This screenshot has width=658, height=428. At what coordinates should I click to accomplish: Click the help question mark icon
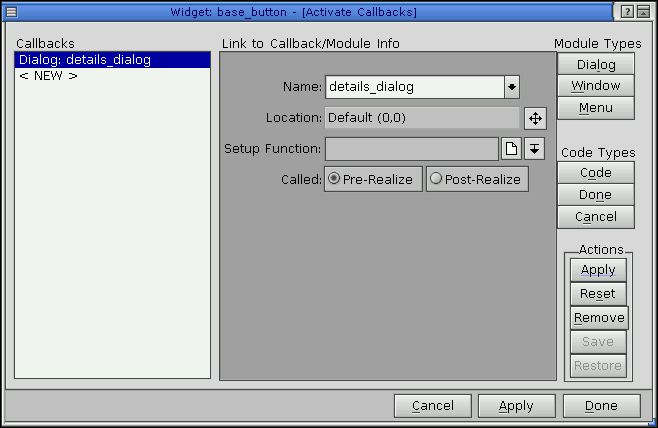point(627,11)
